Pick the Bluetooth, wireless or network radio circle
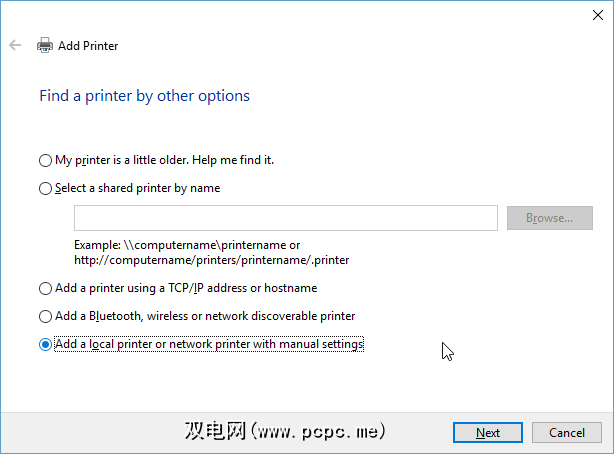This screenshot has width=614, height=454. click(45, 316)
